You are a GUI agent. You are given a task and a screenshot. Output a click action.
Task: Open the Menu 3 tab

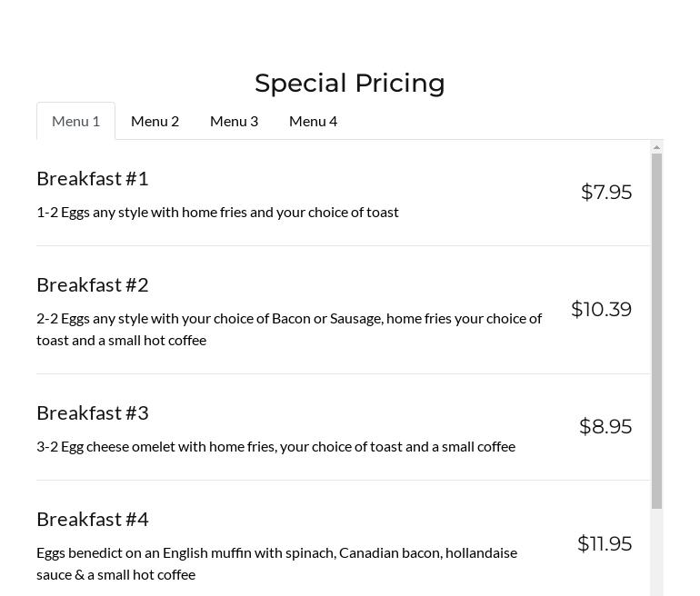234,121
